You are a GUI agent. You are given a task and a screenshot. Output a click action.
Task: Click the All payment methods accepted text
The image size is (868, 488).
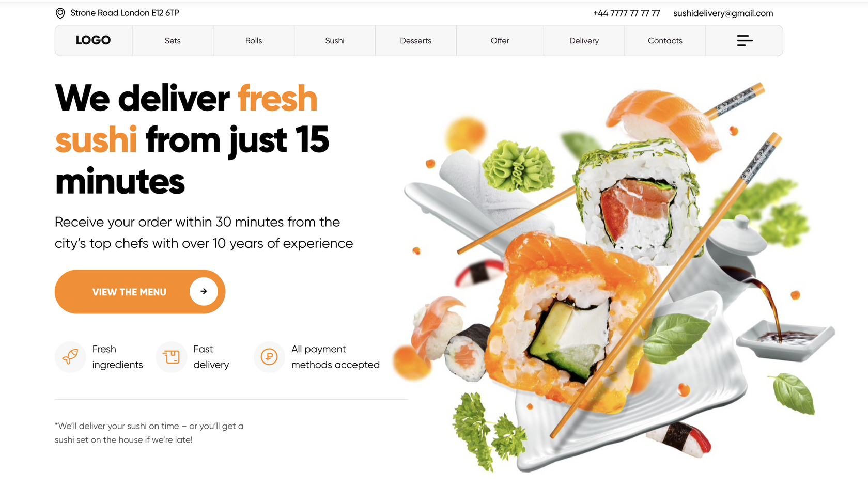pyautogui.click(x=335, y=357)
